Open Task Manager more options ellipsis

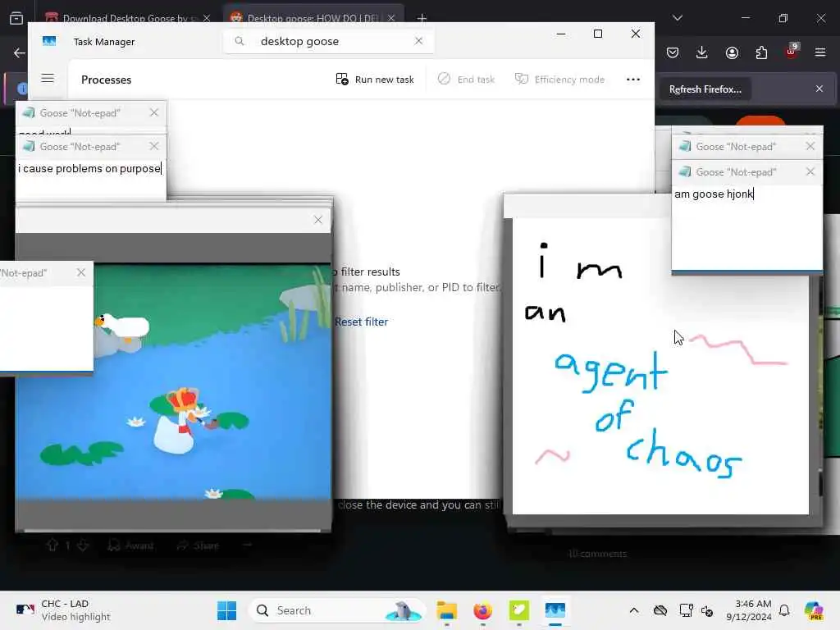point(632,80)
